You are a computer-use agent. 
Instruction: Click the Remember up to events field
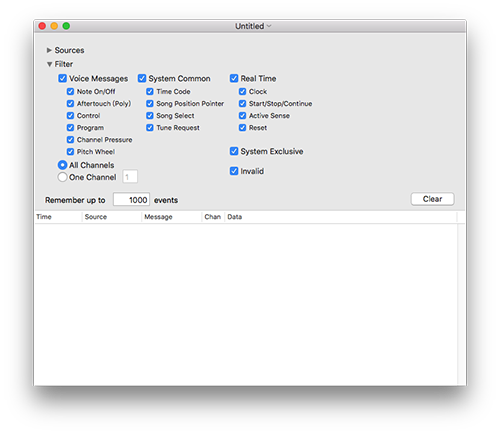[131, 200]
